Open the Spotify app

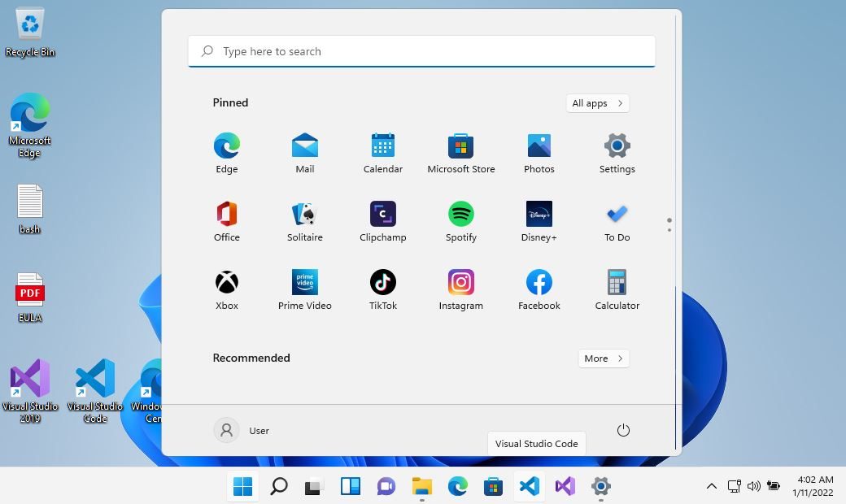pyautogui.click(x=460, y=221)
